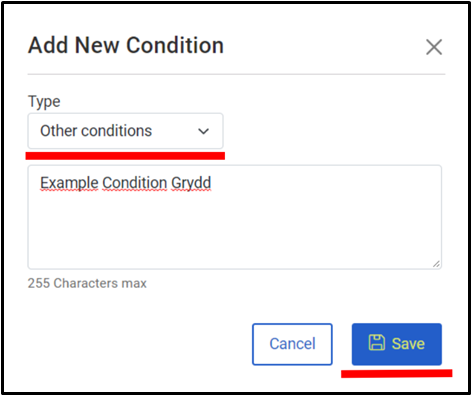Save the new condition
The image size is (472, 396).
(397, 344)
